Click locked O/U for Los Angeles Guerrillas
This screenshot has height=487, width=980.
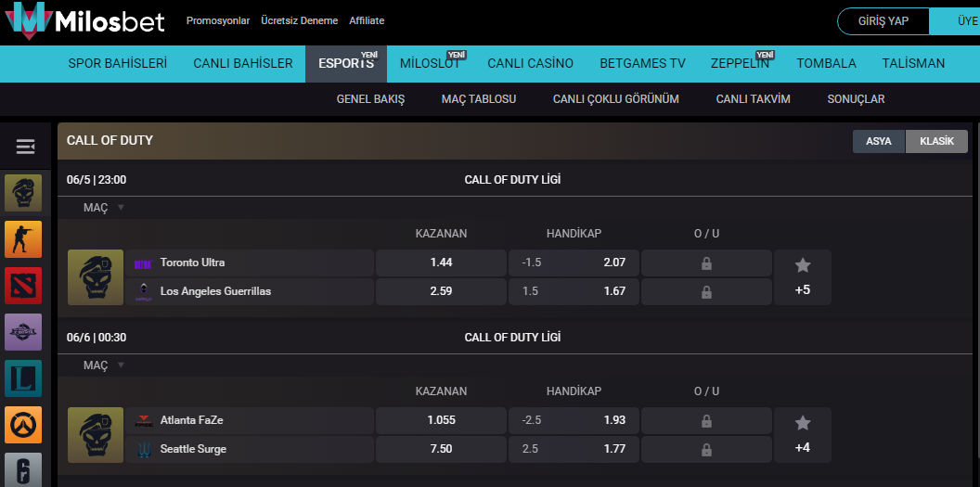(x=707, y=291)
